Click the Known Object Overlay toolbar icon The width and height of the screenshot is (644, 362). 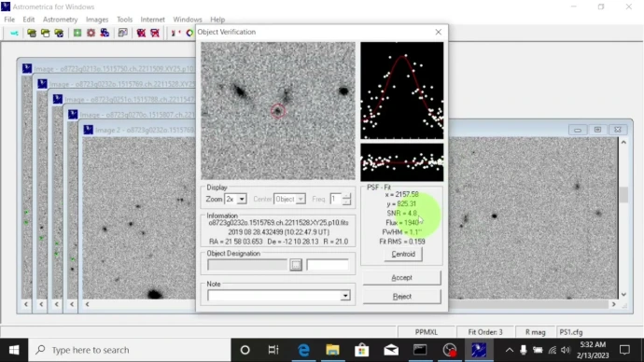pyautogui.click(x=105, y=34)
